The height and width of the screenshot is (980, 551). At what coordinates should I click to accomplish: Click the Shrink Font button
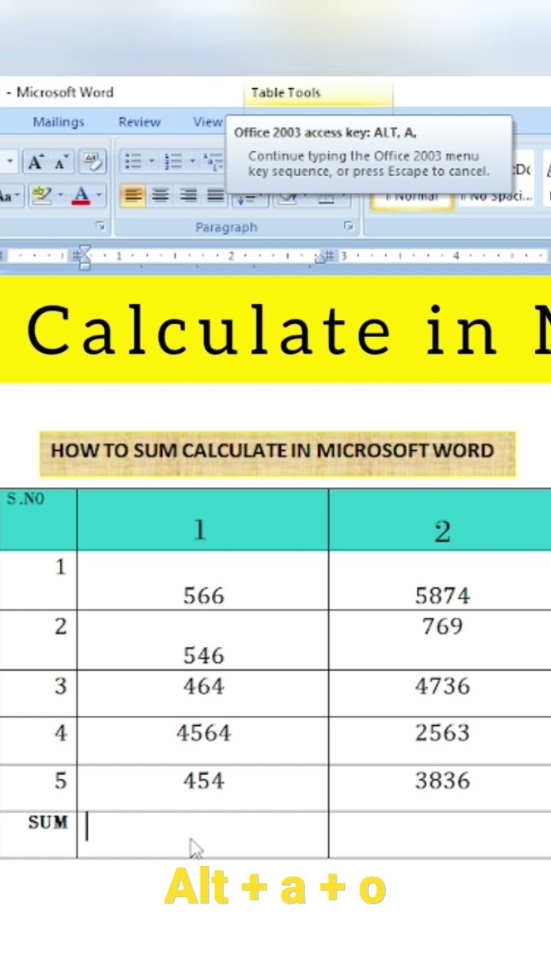pyautogui.click(x=61, y=162)
